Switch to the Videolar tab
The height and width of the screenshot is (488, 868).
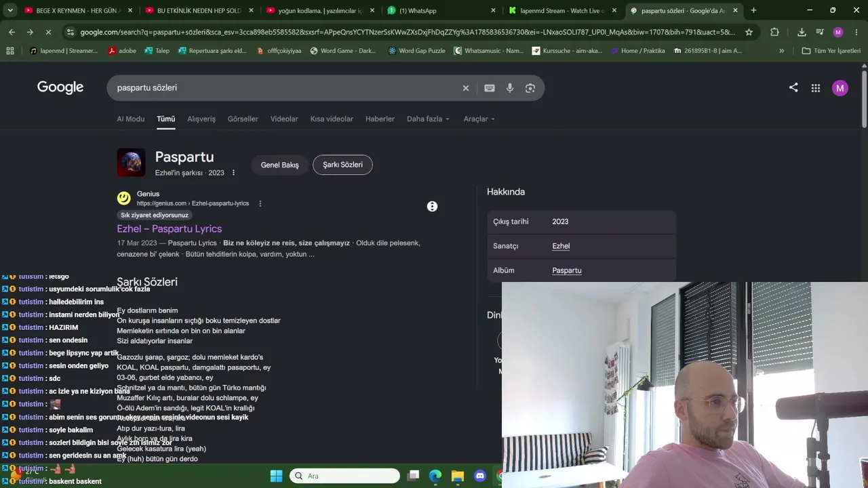[284, 119]
